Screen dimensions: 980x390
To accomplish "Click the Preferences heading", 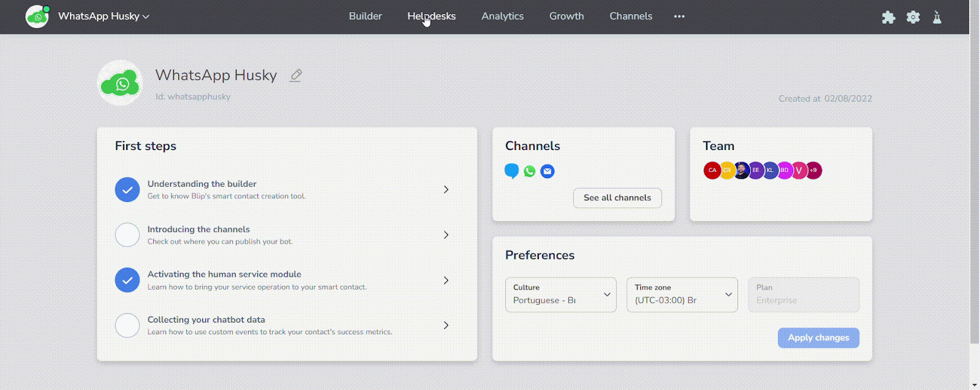I will point(540,255).
